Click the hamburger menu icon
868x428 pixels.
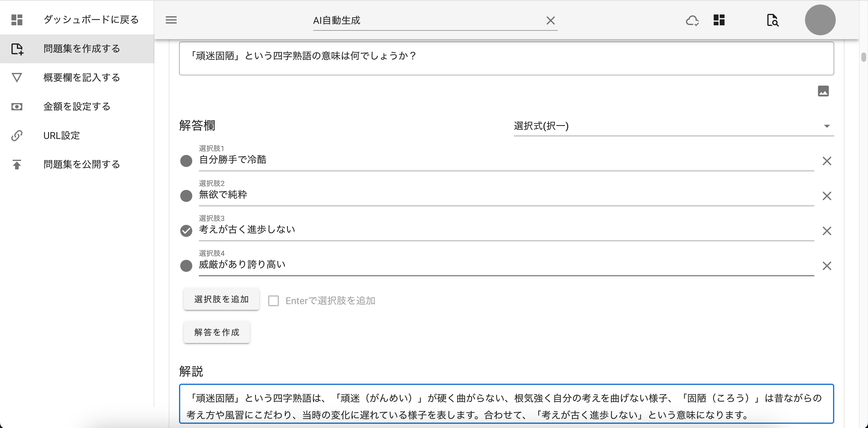point(171,20)
